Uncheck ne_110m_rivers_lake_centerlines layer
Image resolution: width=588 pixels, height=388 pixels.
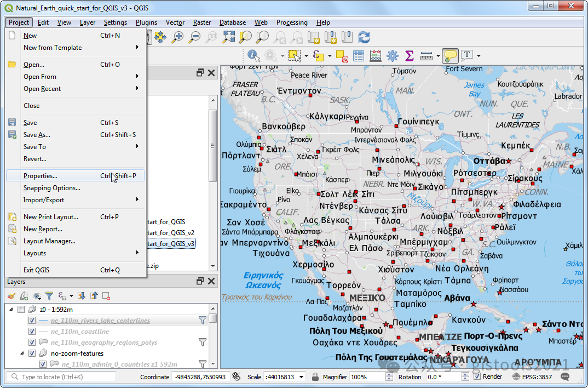[x=32, y=321]
